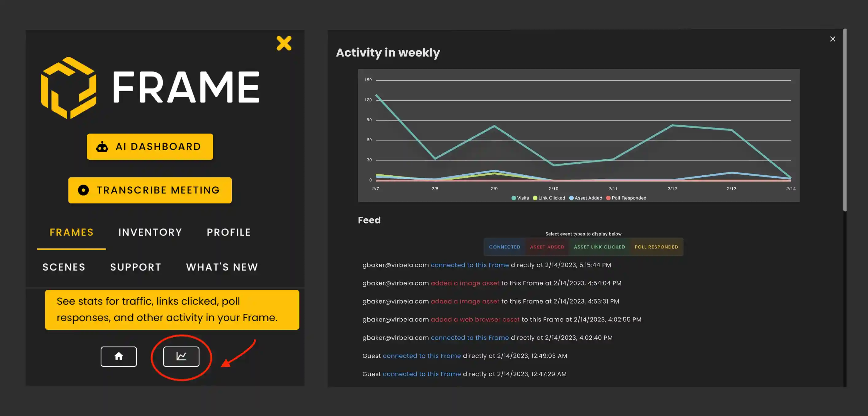Filter feed by ASSET ADDED events

point(547,247)
